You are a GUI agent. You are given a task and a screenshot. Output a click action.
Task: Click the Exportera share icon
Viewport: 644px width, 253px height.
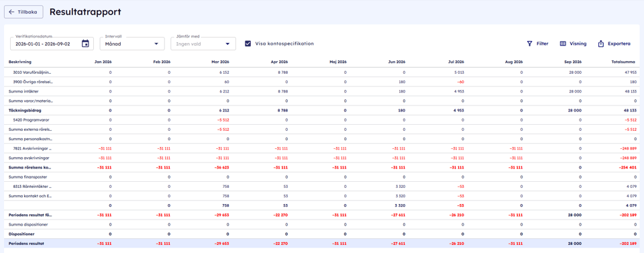(600, 44)
